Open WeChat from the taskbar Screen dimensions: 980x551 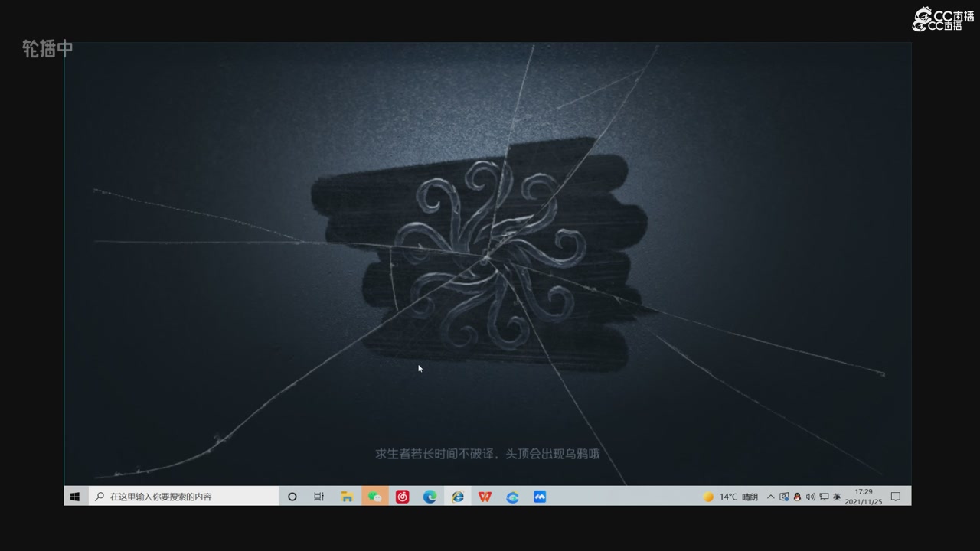point(374,497)
